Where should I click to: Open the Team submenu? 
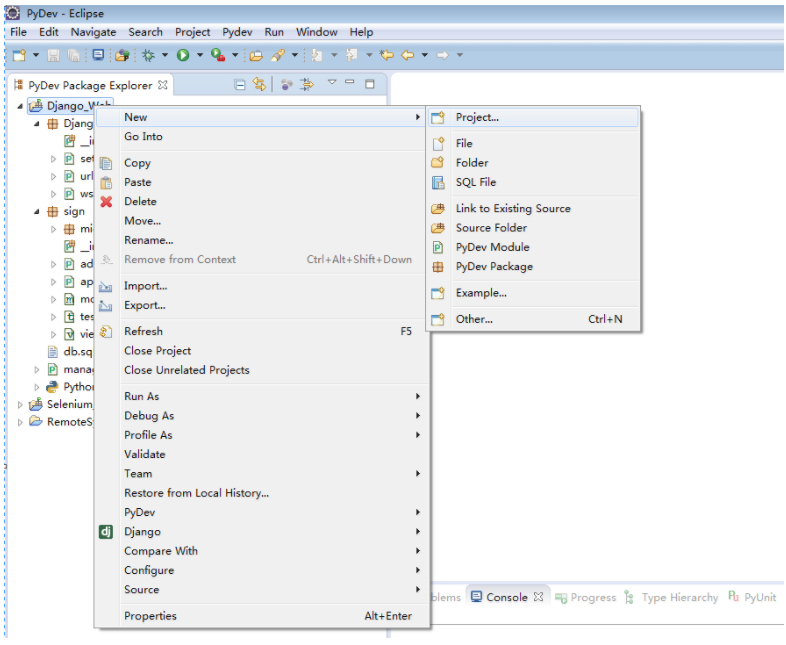coord(261,474)
